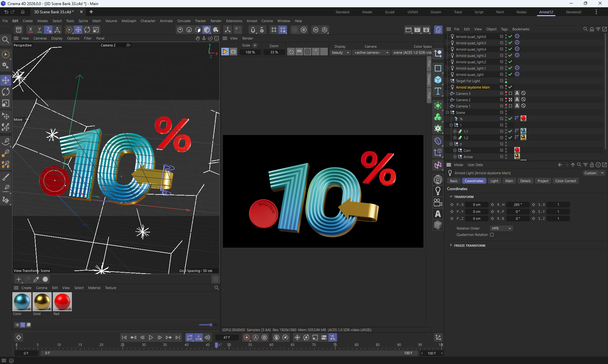The image size is (608, 364).
Task: Click the Cube primitive icon
Action: 438,80
